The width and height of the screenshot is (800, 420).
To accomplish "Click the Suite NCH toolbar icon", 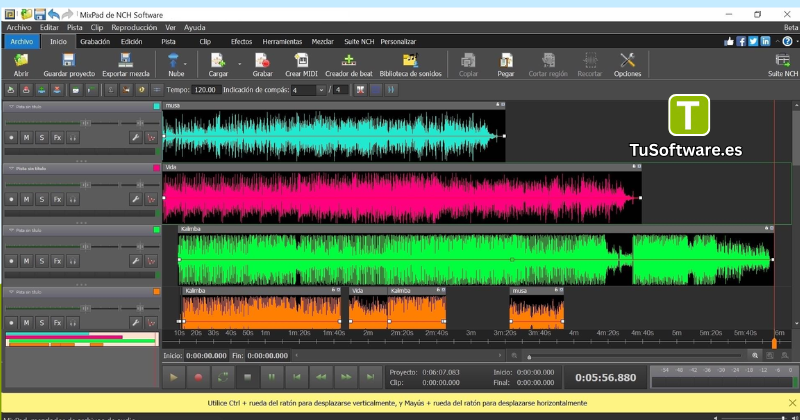I will click(783, 64).
